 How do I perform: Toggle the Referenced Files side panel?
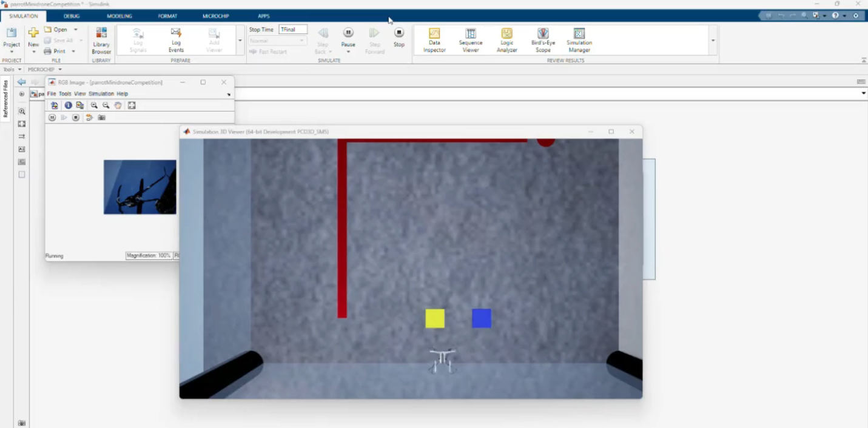tap(6, 98)
